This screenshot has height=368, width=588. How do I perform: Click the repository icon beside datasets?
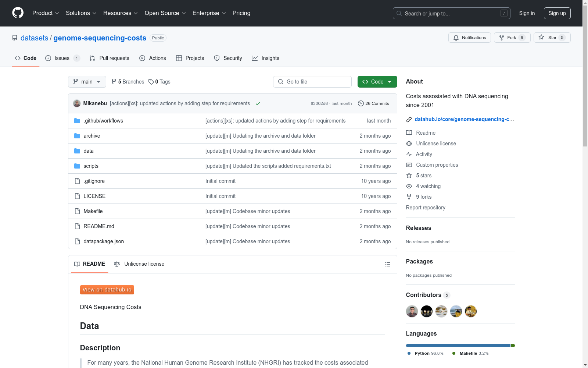(15, 38)
